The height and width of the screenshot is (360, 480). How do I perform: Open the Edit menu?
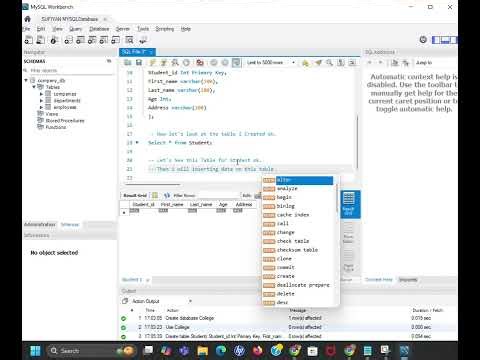coord(41,29)
